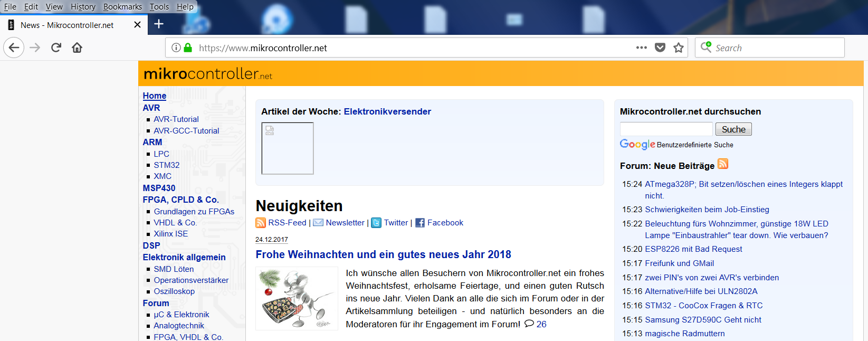The image size is (868, 341).
Task: Open the Analogtechnik forum link
Action: coord(179,326)
